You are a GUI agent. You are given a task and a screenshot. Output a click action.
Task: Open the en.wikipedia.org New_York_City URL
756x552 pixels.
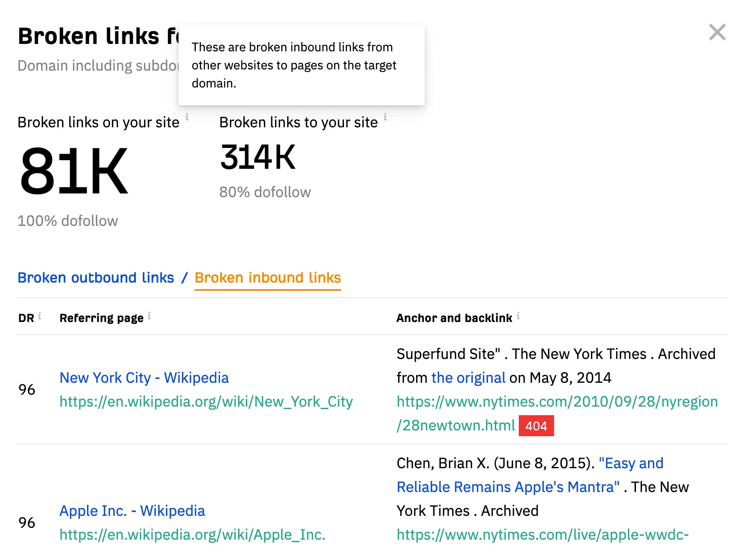pyautogui.click(x=206, y=402)
